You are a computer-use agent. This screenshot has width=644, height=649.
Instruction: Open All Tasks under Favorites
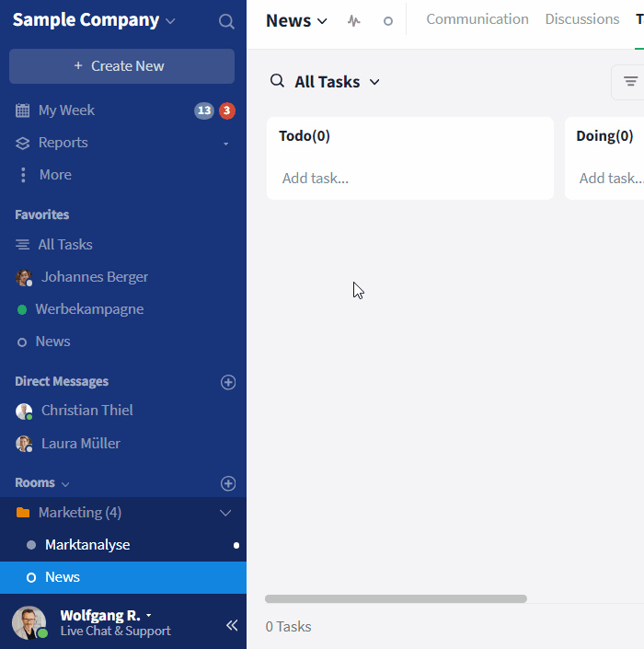point(65,245)
